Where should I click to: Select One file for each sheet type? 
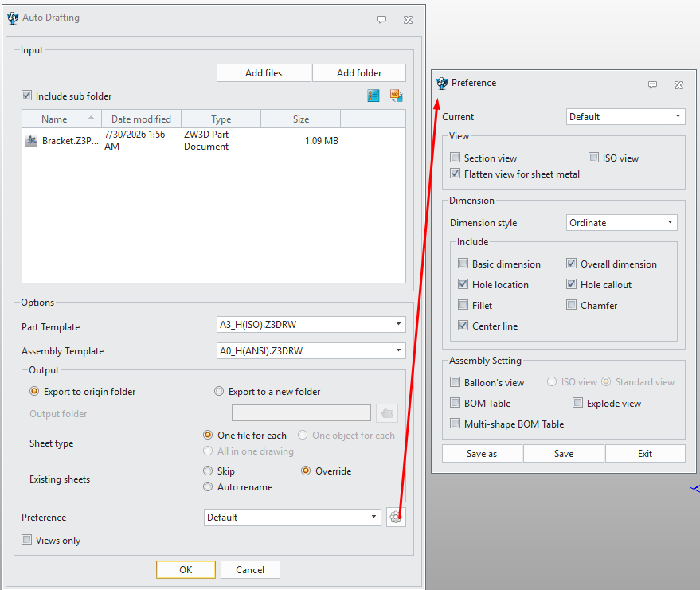(208, 436)
